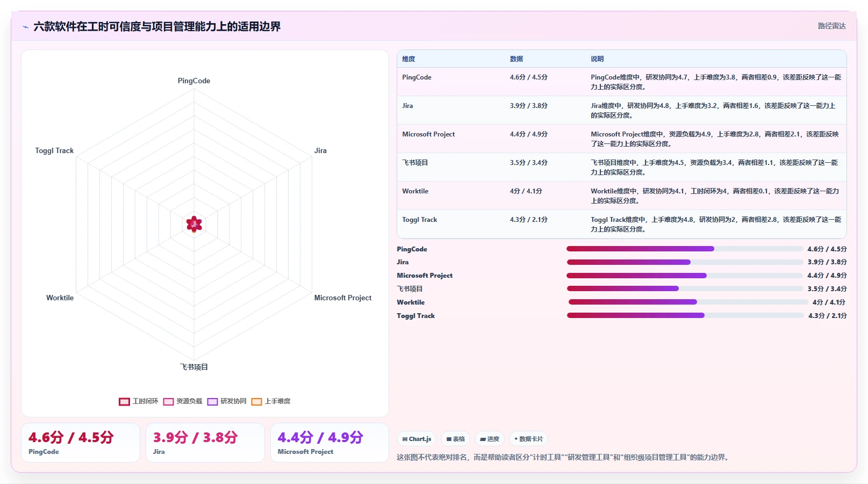The image size is (868, 484).
Task: Click the 数据 table column header
Action: [517, 59]
